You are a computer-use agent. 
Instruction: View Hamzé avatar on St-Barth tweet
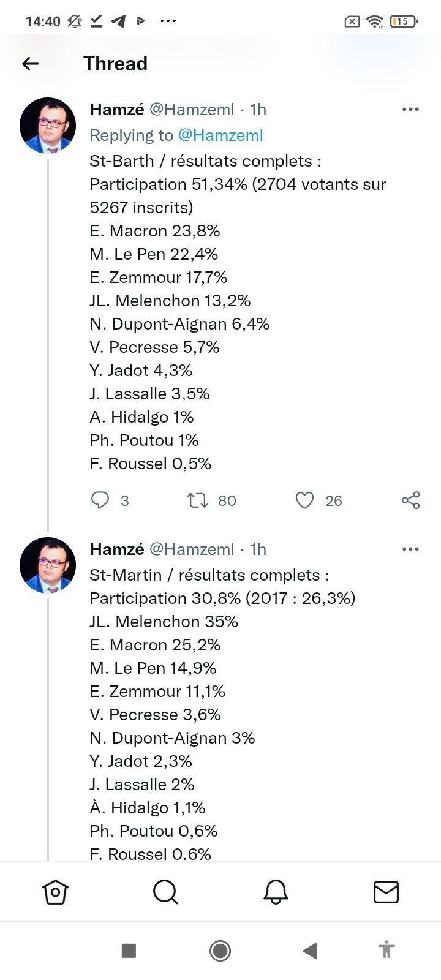48,125
